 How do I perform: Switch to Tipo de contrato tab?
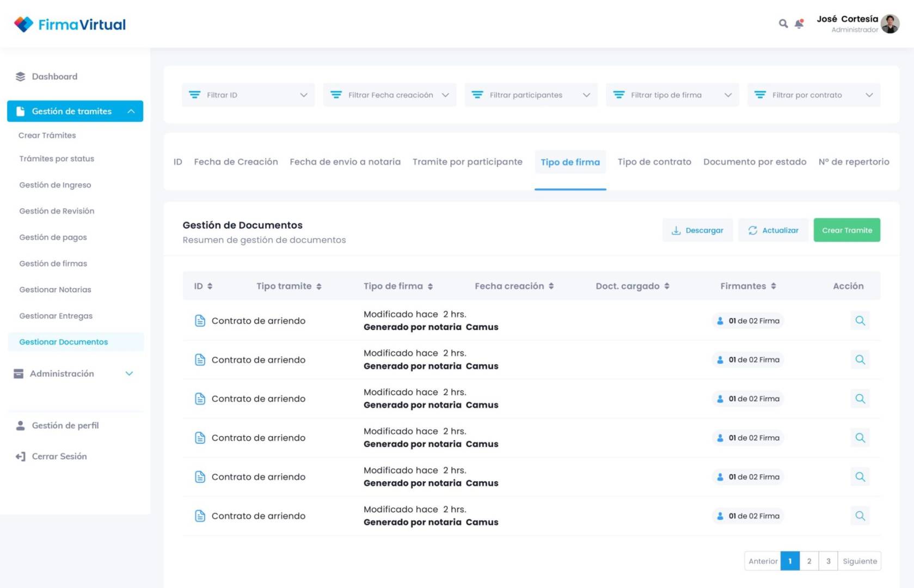[x=654, y=162]
